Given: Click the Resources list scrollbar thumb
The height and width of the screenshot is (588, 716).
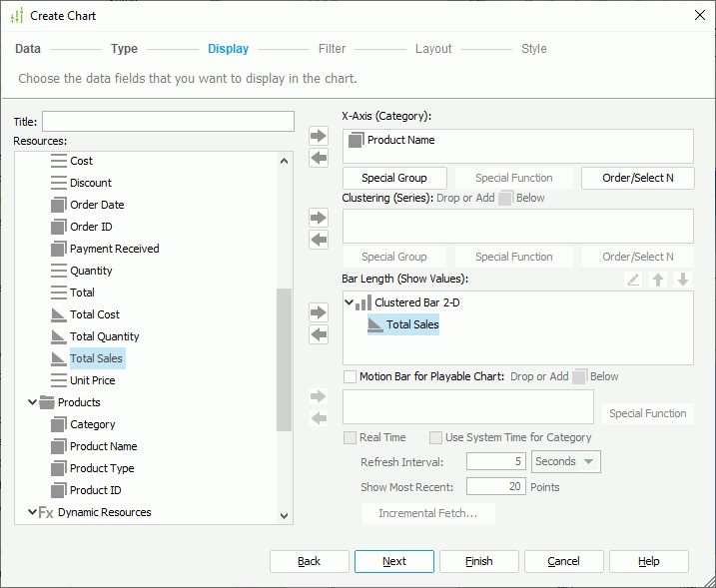Looking at the screenshot, I should tap(284, 359).
